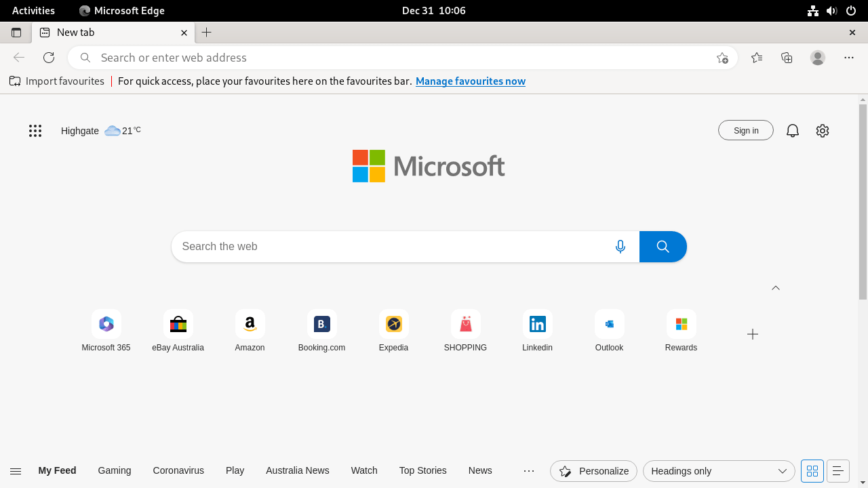
Task: Open the app launcher waffle menu
Action: (35, 130)
